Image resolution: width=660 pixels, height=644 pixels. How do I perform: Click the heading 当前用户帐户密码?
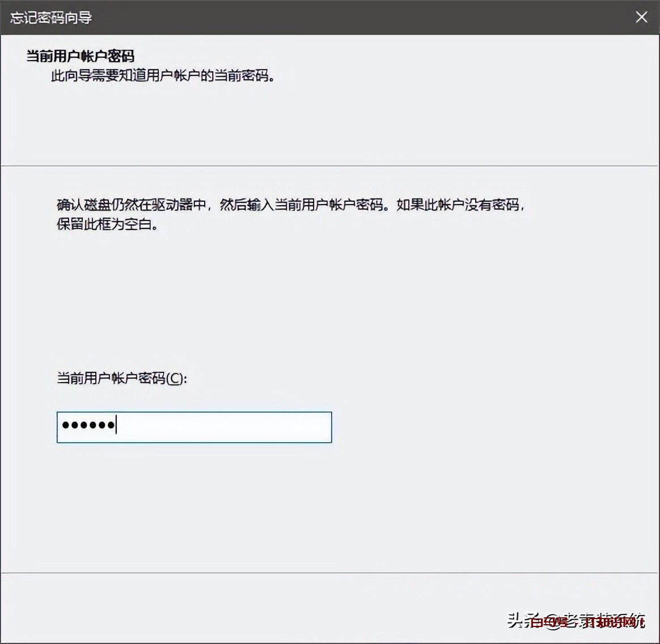(82, 56)
